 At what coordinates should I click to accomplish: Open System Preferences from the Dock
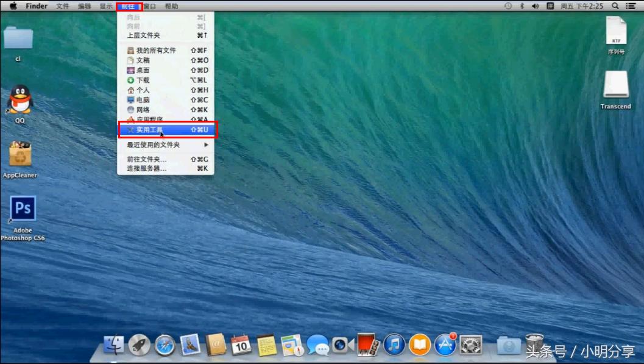pyautogui.click(x=470, y=345)
